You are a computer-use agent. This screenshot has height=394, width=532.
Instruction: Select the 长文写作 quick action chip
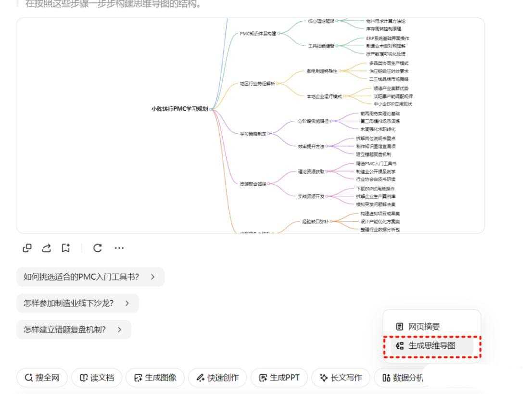(341, 378)
